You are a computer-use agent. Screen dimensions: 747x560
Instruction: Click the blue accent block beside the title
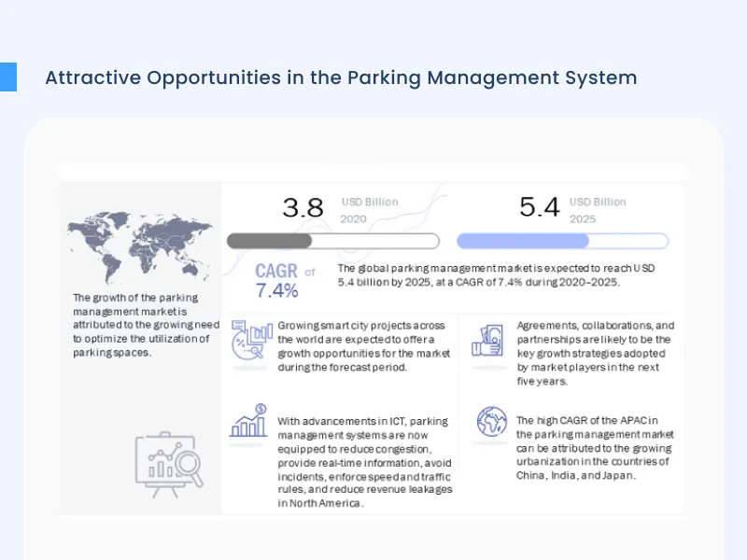click(x=8, y=77)
